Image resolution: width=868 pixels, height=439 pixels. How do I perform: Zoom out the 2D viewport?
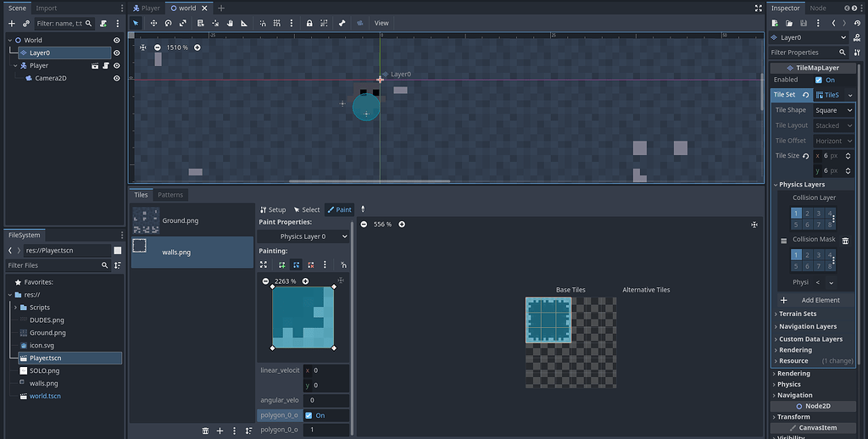pos(157,47)
